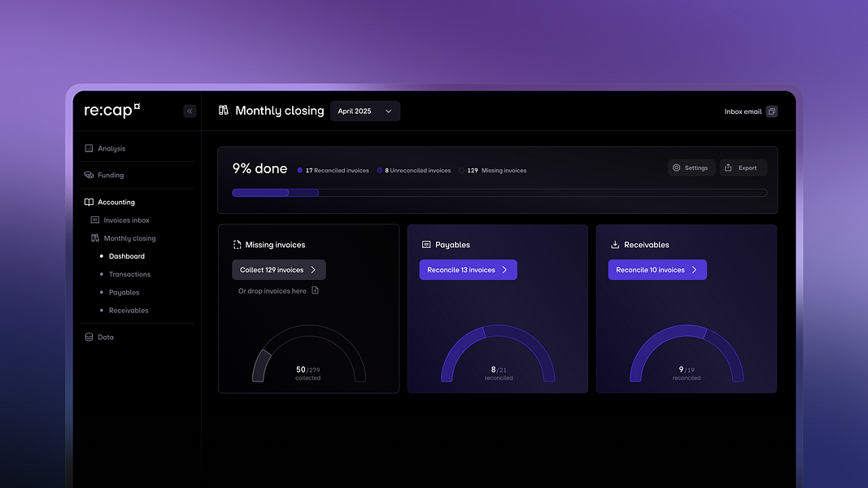Click the closing progress bar
This screenshot has width=868, height=488.
click(x=499, y=193)
